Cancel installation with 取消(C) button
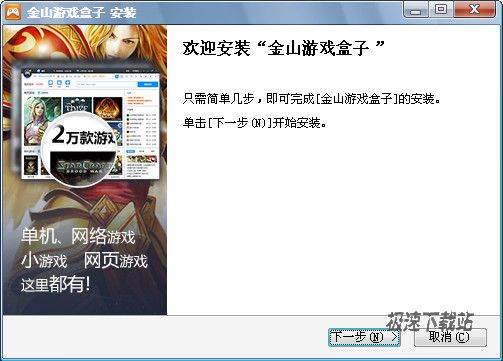 click(x=450, y=337)
